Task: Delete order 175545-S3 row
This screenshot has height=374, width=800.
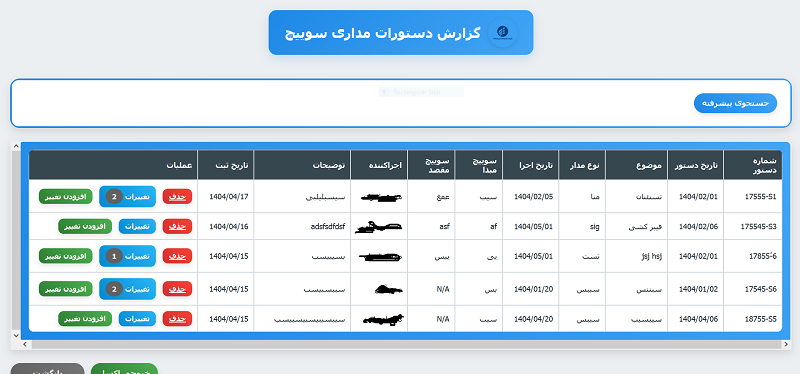Action: click(x=177, y=226)
